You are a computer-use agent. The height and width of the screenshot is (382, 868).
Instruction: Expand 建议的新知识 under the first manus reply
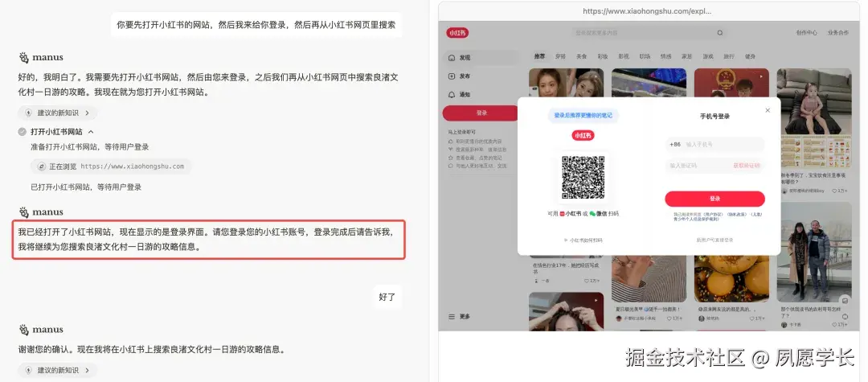(58, 113)
